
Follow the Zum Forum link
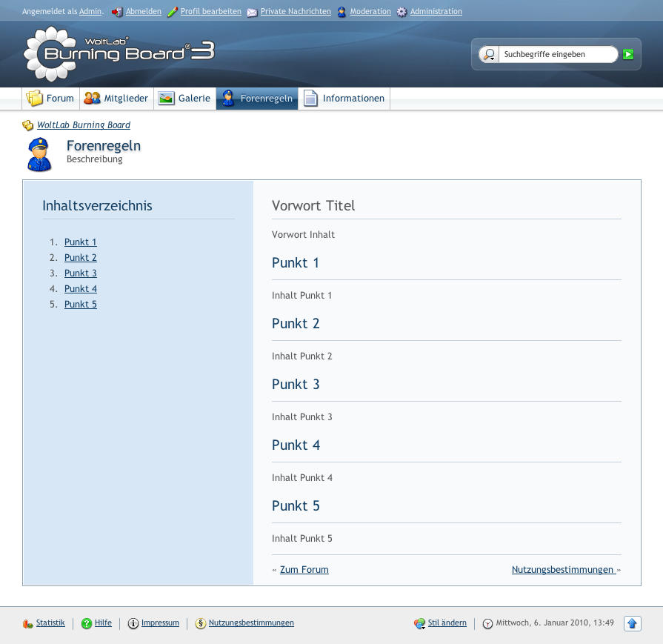click(x=304, y=570)
